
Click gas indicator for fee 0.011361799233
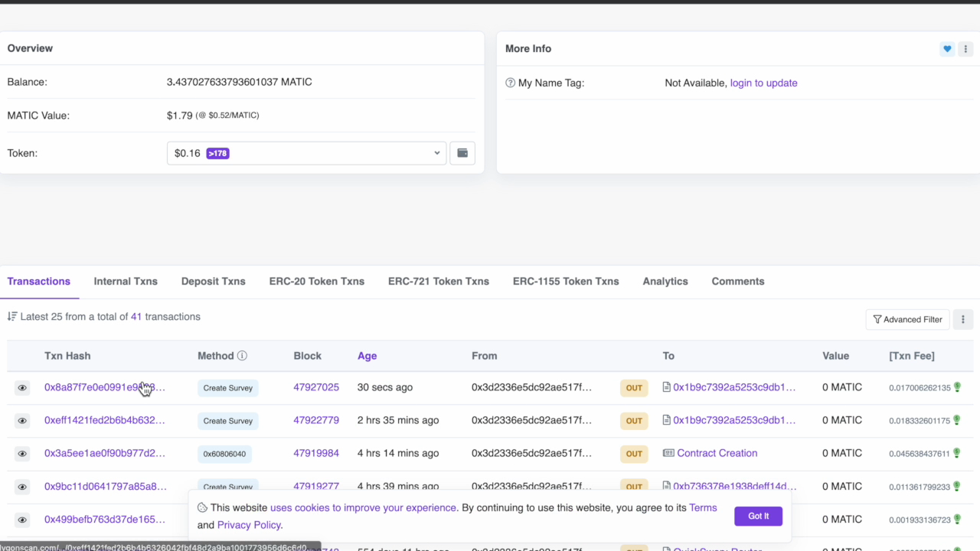[957, 486]
